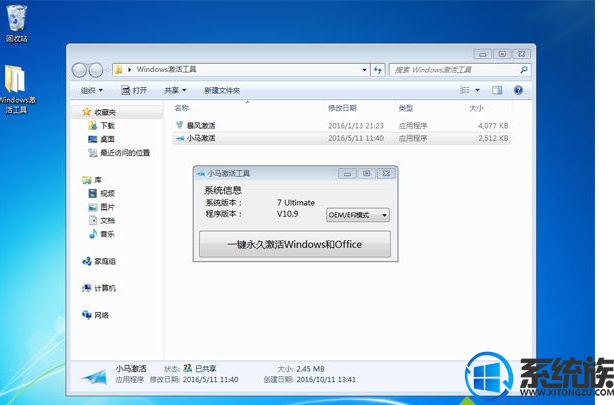Expand the 组织 menu dropdown
The height and width of the screenshot is (405, 614).
tap(92, 90)
